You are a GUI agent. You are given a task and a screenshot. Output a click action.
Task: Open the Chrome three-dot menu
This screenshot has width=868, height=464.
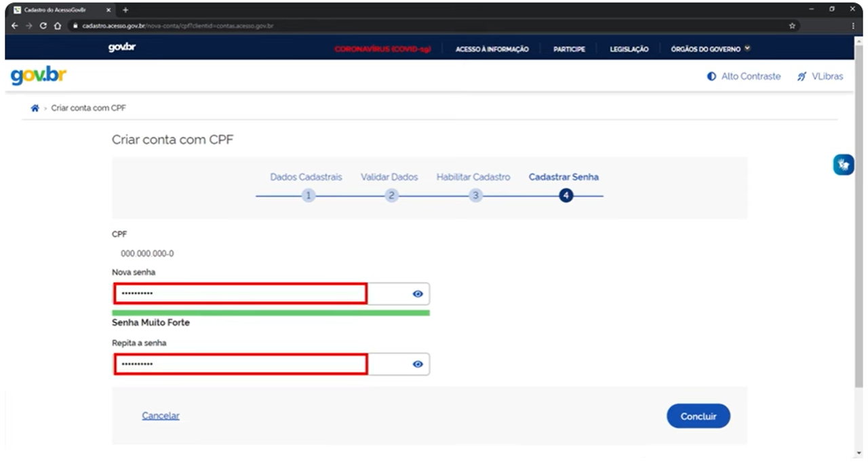[x=853, y=26]
